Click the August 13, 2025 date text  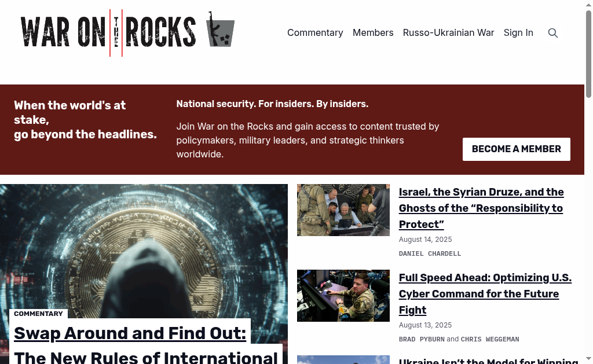pyautogui.click(x=425, y=325)
